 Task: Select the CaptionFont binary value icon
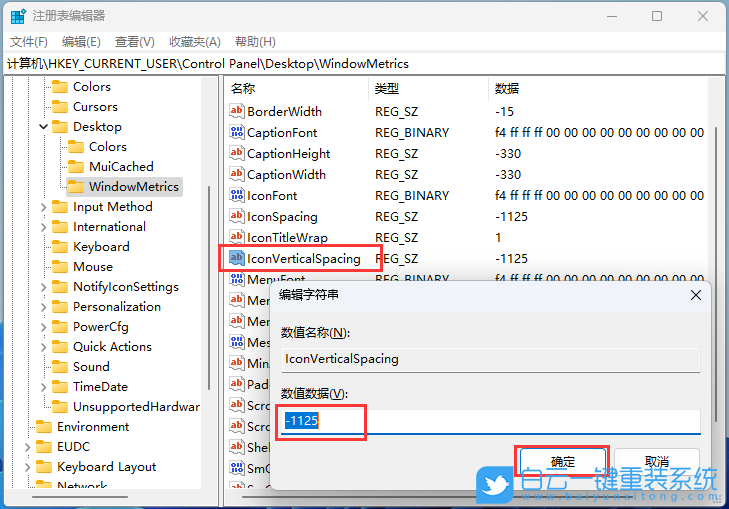pyautogui.click(x=237, y=132)
